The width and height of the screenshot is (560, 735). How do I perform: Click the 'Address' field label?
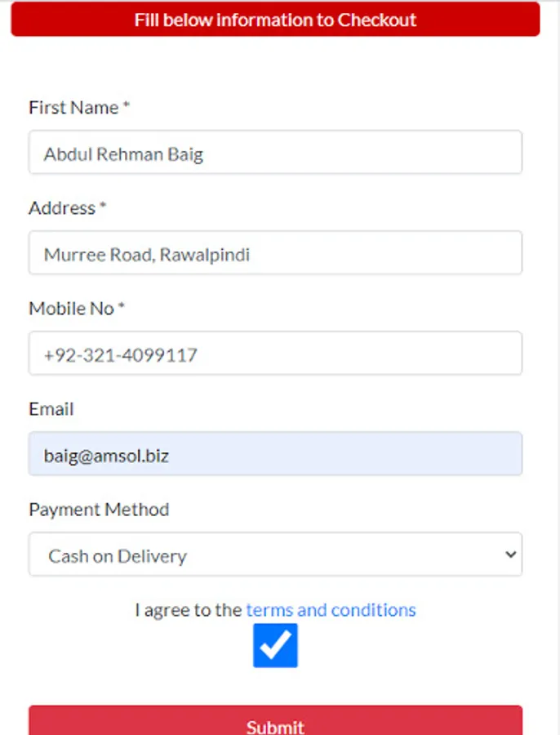[x=62, y=208]
